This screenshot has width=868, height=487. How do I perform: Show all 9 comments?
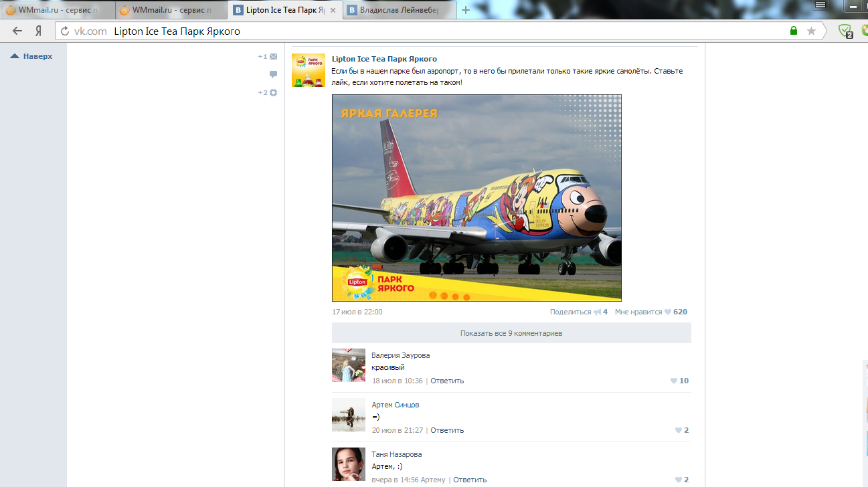pos(511,333)
